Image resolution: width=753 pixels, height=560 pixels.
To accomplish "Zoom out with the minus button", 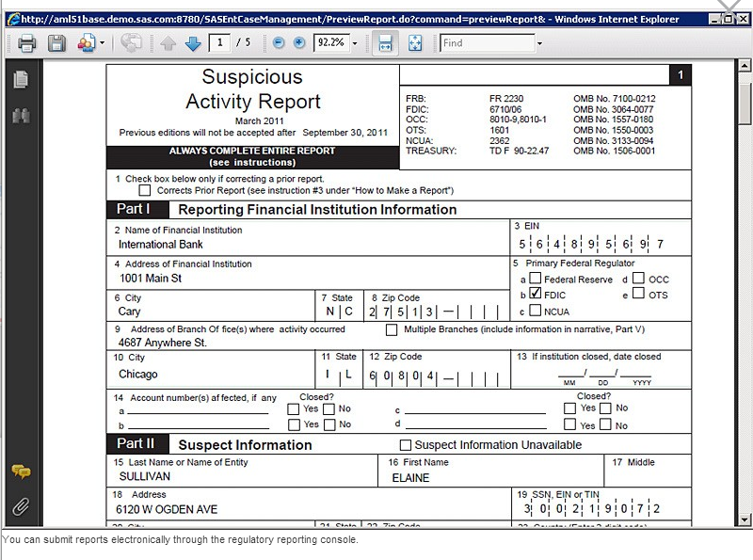I will click(x=279, y=42).
